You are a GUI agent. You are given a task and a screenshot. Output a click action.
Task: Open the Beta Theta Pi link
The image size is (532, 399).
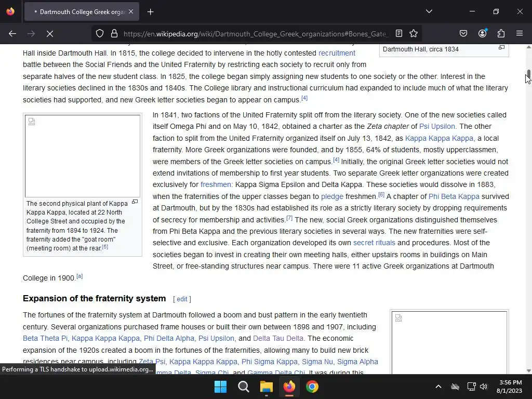[x=45, y=338]
